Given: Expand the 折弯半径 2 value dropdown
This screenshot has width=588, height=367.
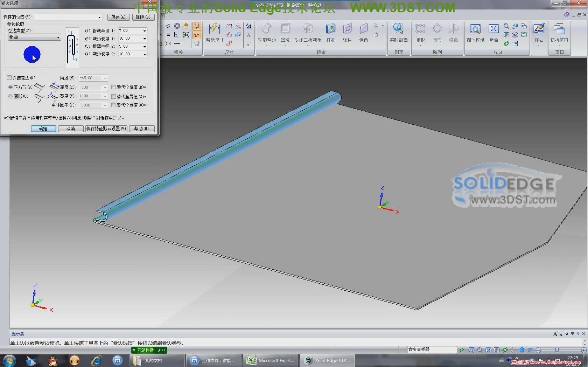Looking at the screenshot, I should 145,46.
